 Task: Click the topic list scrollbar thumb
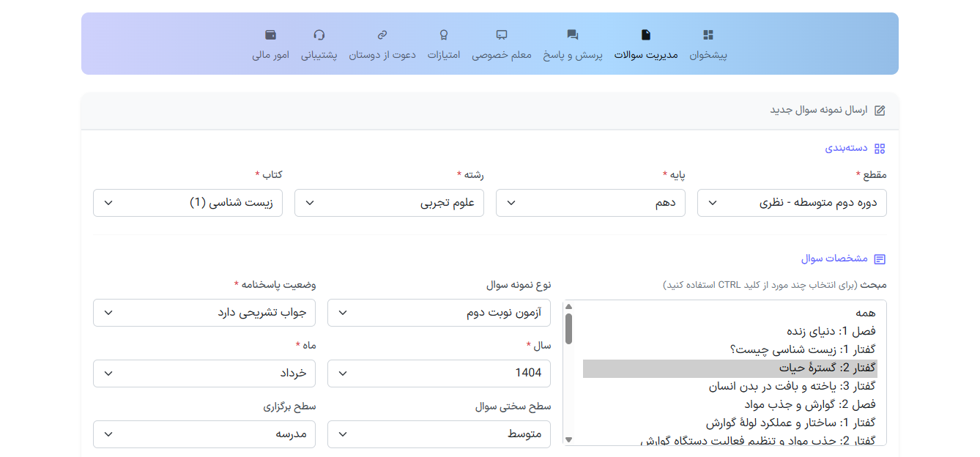coord(569,329)
